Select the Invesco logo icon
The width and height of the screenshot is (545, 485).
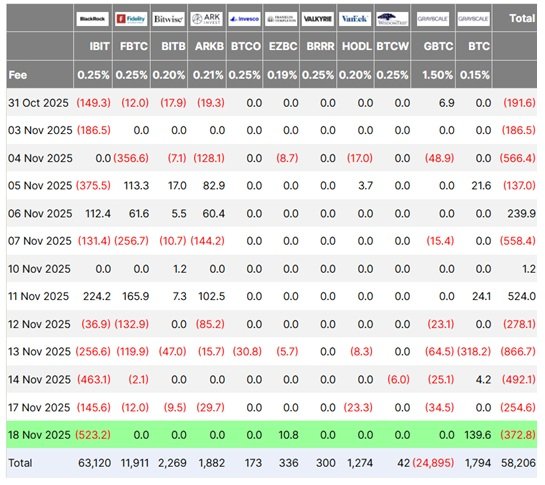[245, 19]
